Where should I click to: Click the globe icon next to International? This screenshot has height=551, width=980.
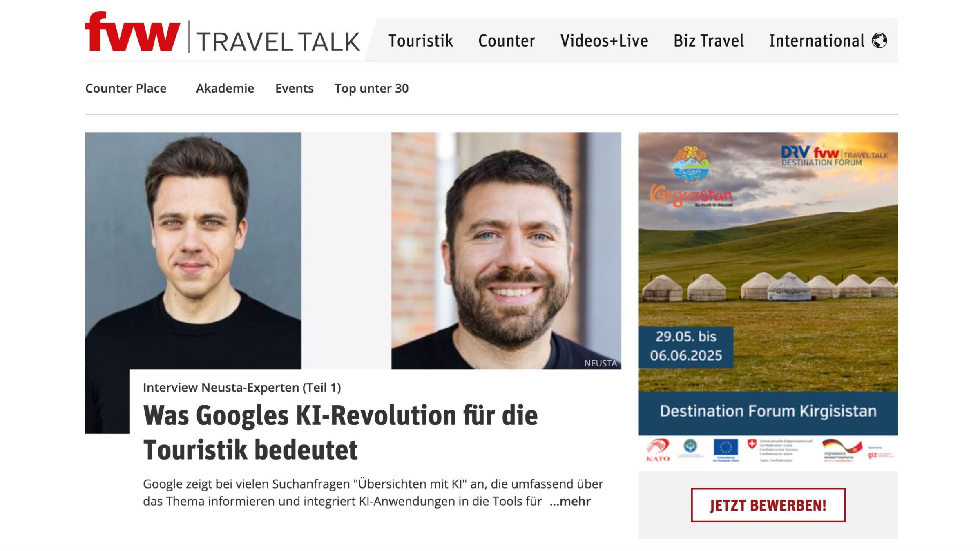(879, 40)
